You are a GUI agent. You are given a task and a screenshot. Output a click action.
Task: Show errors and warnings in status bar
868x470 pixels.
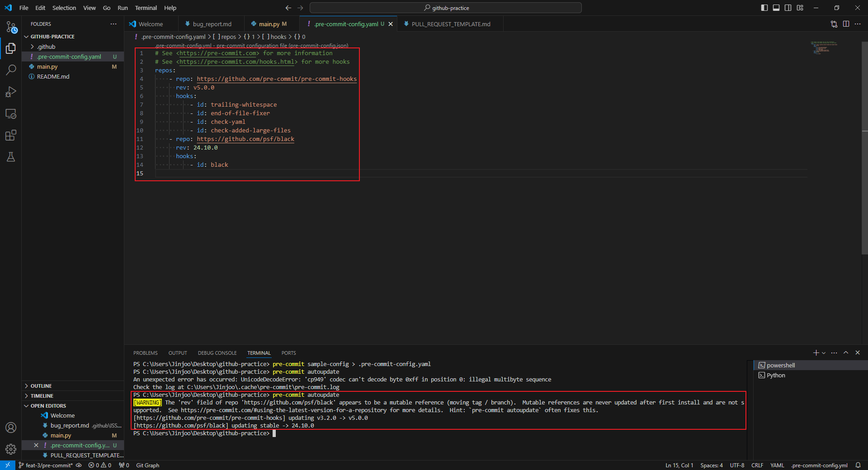pos(100,465)
